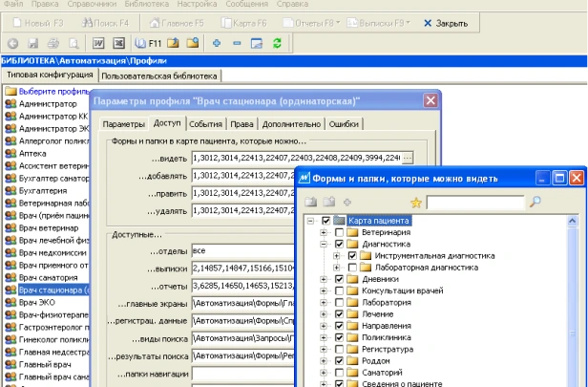The image size is (588, 387).
Task: Click the green refresh arrows toolbar icon
Action: pos(277,43)
